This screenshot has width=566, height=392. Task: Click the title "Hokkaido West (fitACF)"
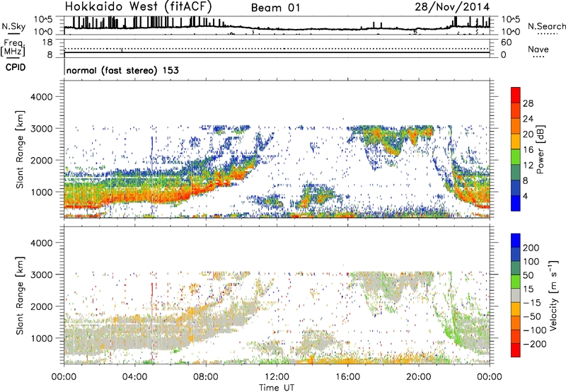[x=138, y=6]
